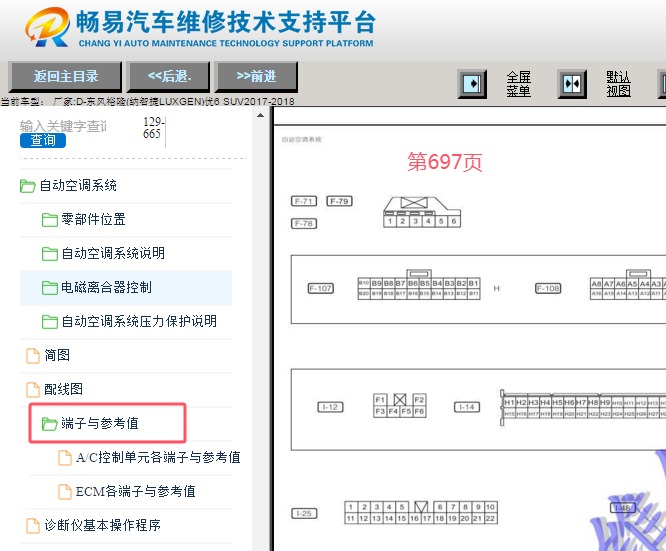Open the 自动空调系统 folder icon
Image resolution: width=666 pixels, height=551 pixels.
pos(28,186)
